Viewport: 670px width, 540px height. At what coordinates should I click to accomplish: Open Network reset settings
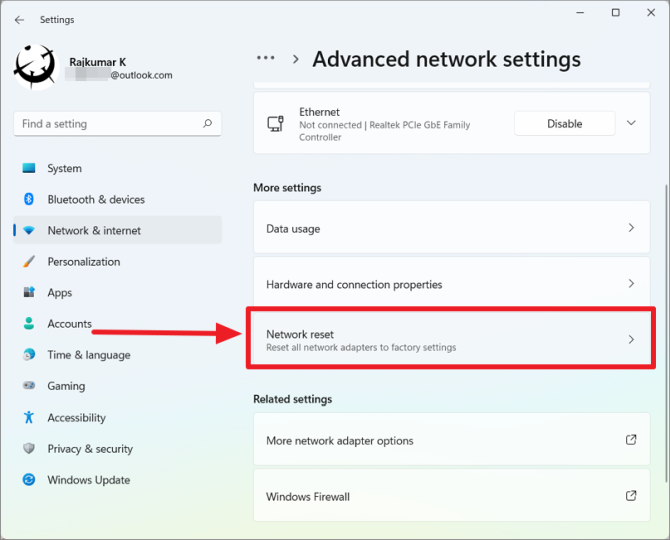click(451, 340)
